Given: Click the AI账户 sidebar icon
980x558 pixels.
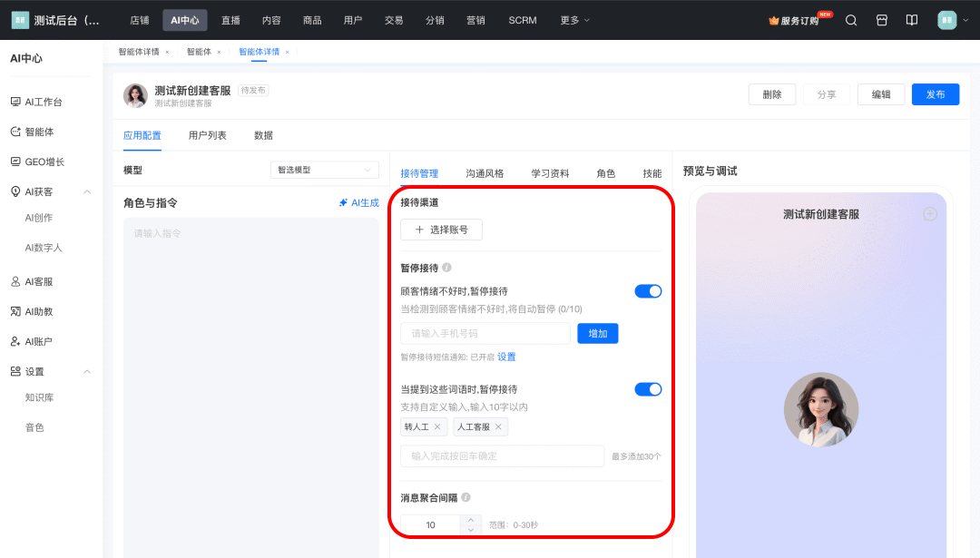Looking at the screenshot, I should tap(15, 341).
